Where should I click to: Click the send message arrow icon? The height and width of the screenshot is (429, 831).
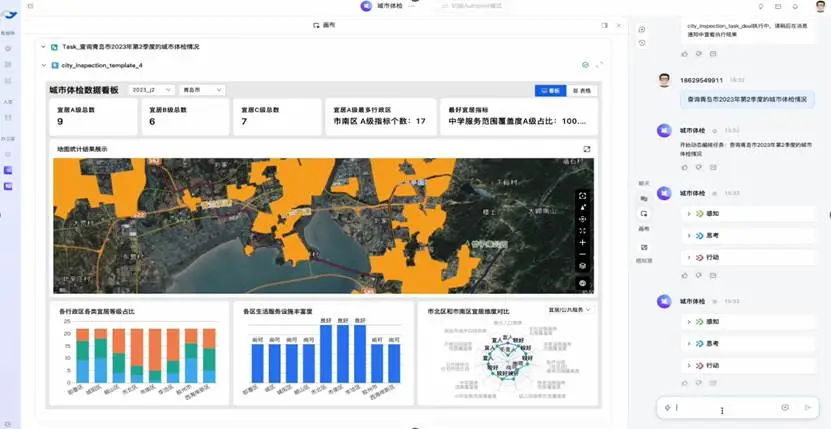tap(808, 407)
